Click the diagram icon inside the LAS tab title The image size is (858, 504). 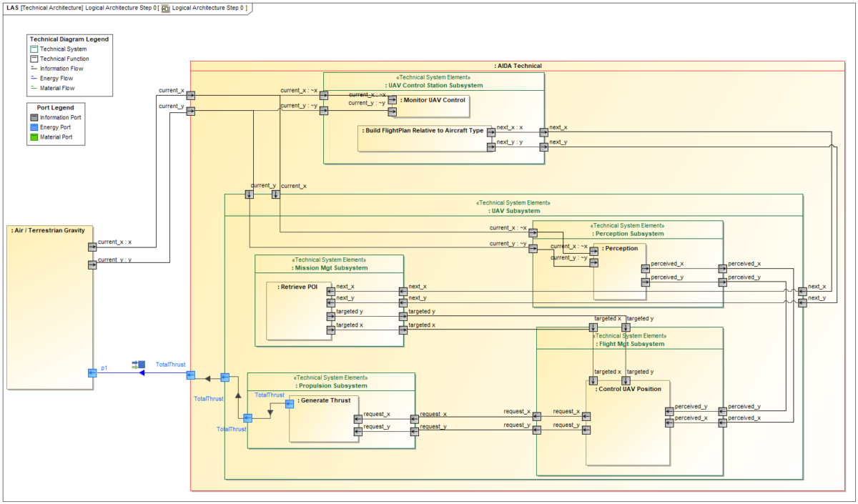(x=165, y=8)
